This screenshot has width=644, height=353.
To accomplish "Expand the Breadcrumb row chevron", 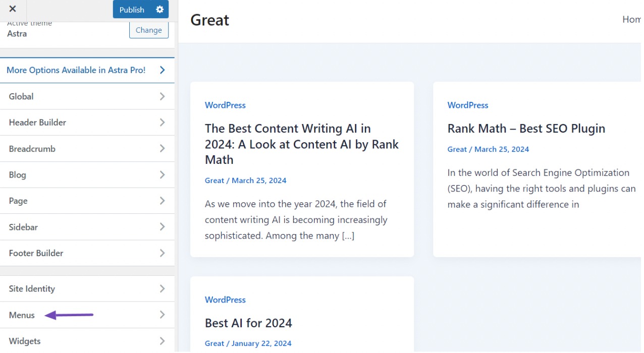I will [163, 149].
